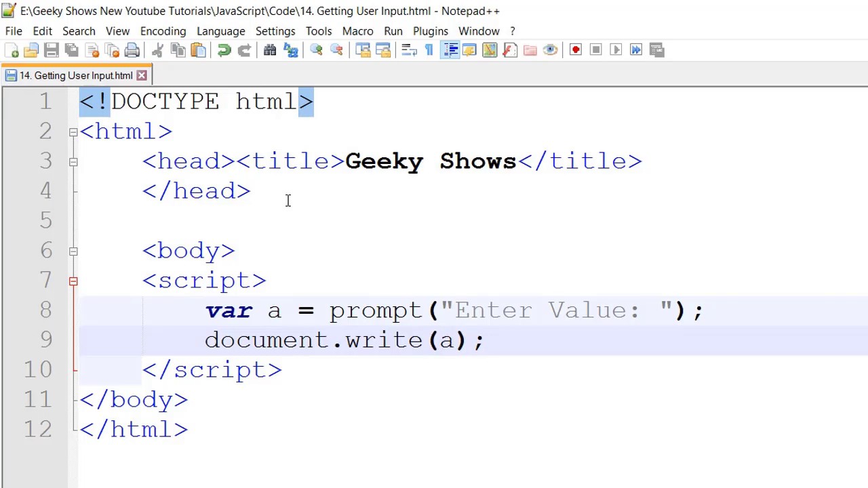Click the "Enter Value: " string
Viewport: 868px width, 488px height.
point(556,310)
